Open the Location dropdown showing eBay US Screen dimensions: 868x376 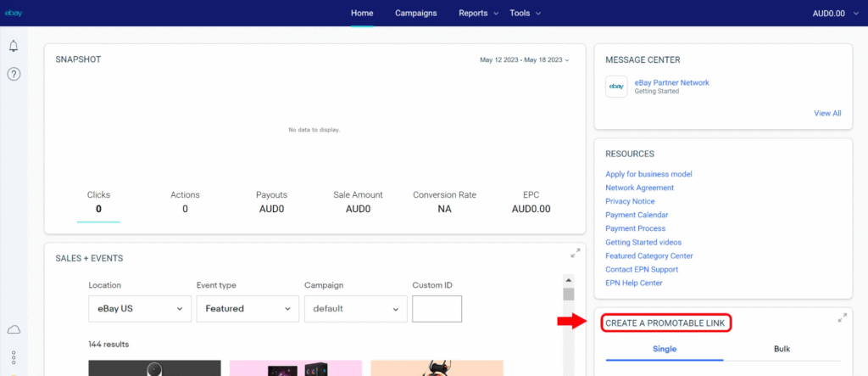pos(137,309)
